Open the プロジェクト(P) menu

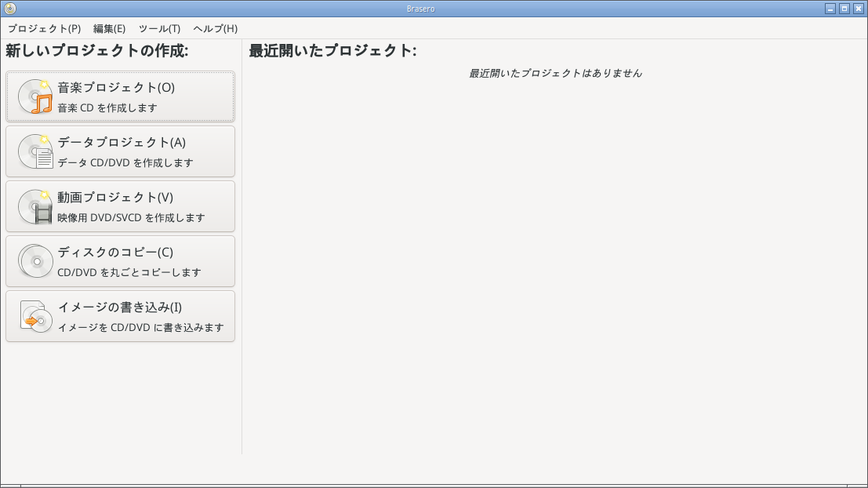(44, 28)
